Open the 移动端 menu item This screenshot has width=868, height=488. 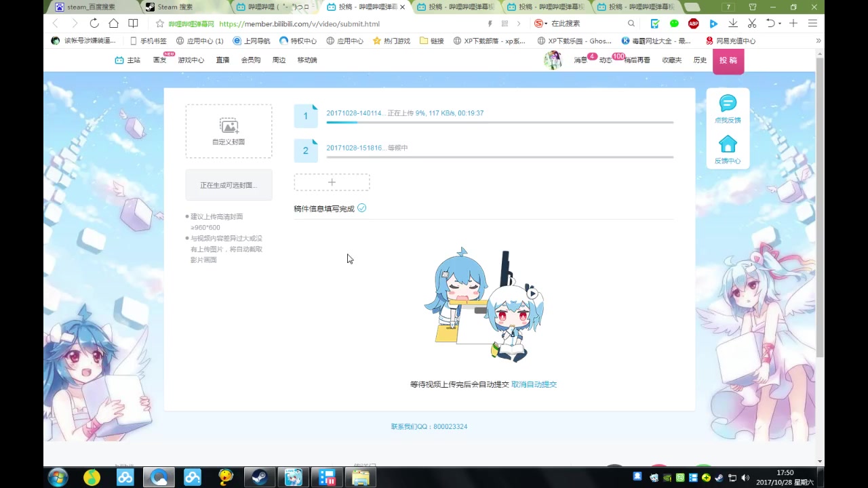(307, 60)
